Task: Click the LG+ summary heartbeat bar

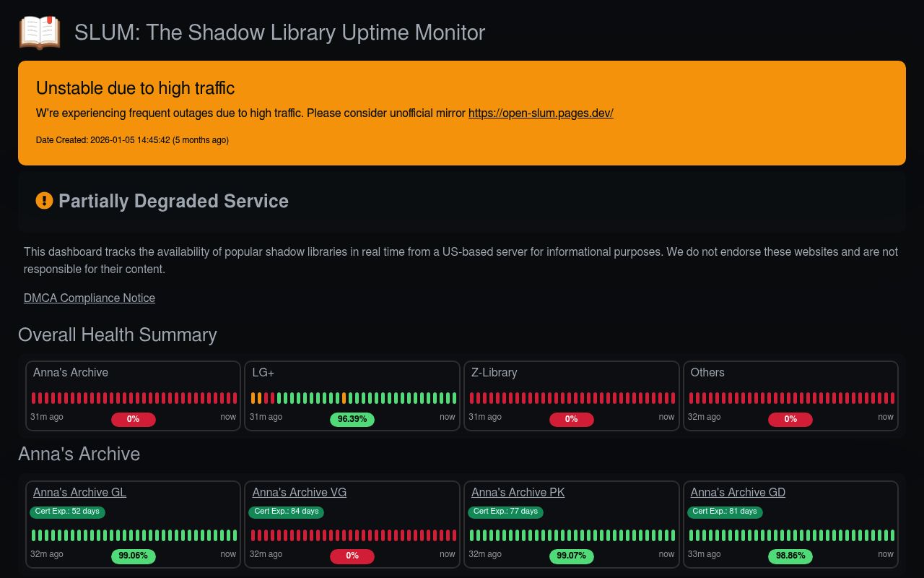Action: point(354,398)
